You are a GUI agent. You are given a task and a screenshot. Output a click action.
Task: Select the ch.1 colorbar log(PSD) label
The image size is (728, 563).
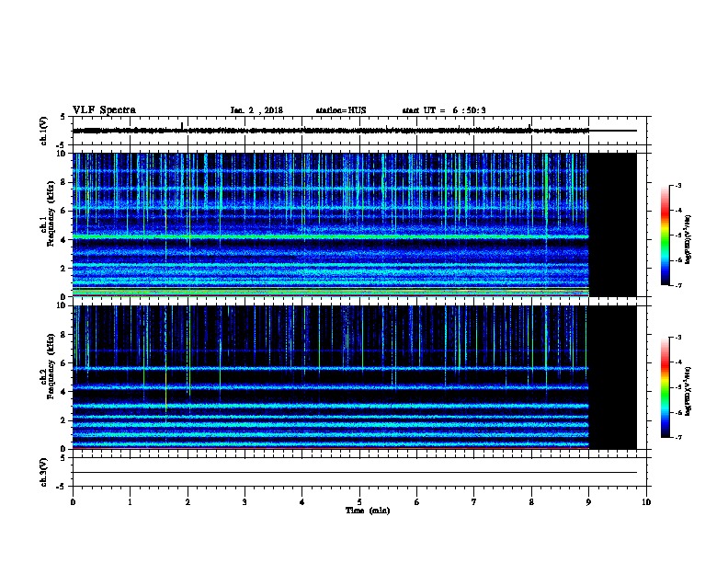pyautogui.click(x=688, y=239)
